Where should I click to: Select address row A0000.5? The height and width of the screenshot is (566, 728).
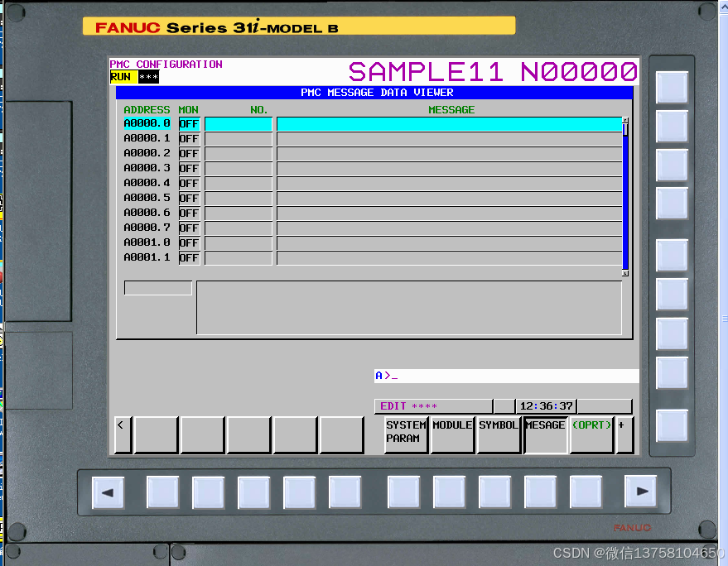(x=147, y=198)
